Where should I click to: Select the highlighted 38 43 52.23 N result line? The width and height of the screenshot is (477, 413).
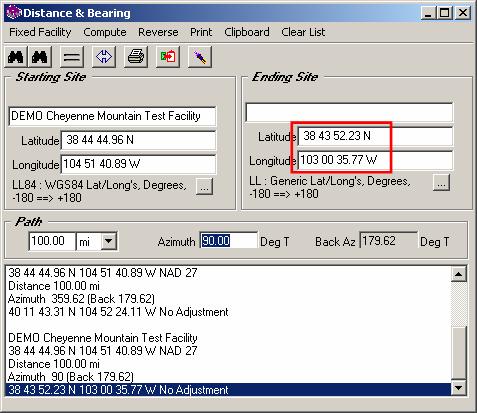tap(228, 390)
